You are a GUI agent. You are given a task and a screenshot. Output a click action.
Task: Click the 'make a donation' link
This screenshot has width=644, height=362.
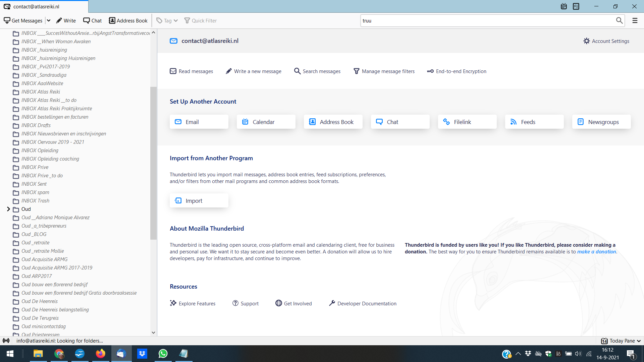[x=596, y=252]
